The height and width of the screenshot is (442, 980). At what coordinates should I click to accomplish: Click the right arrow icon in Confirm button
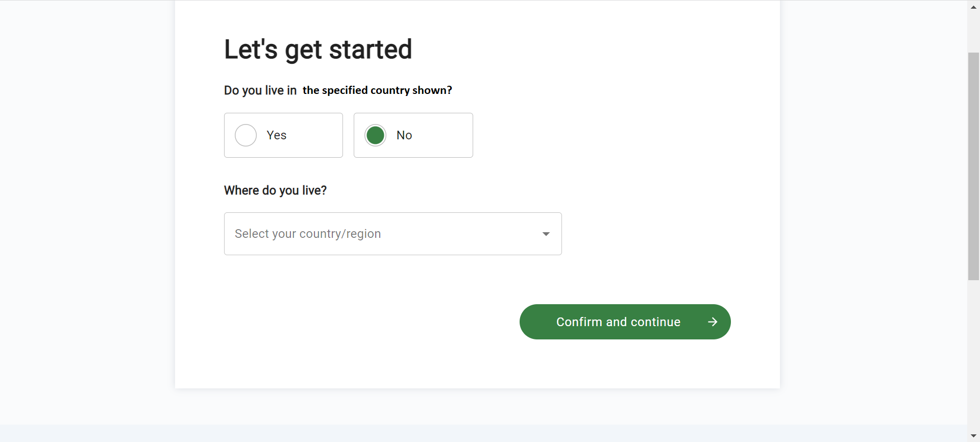click(713, 322)
